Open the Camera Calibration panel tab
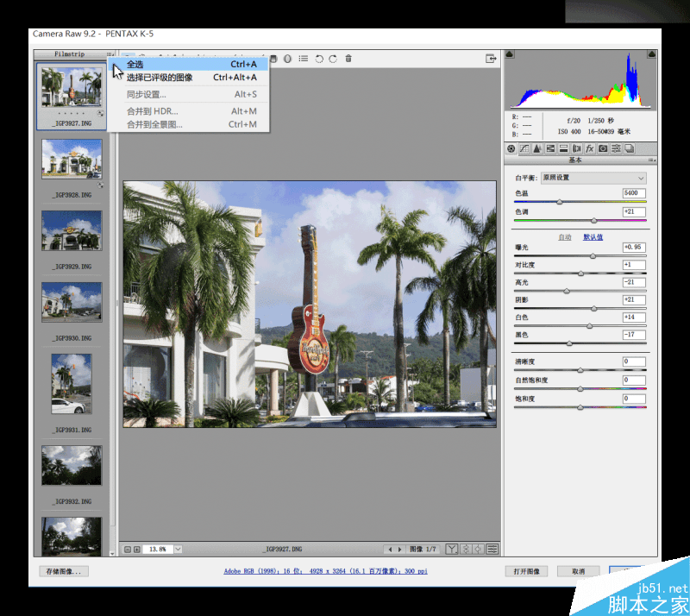This screenshot has height=616, width=690. pos(603,149)
